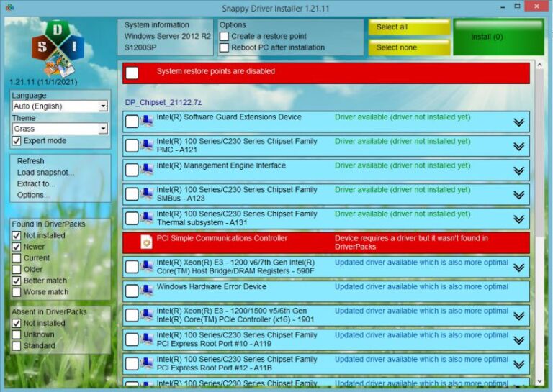Expand the SMBus - A123 row chevron
The image size is (553, 392).
point(518,195)
